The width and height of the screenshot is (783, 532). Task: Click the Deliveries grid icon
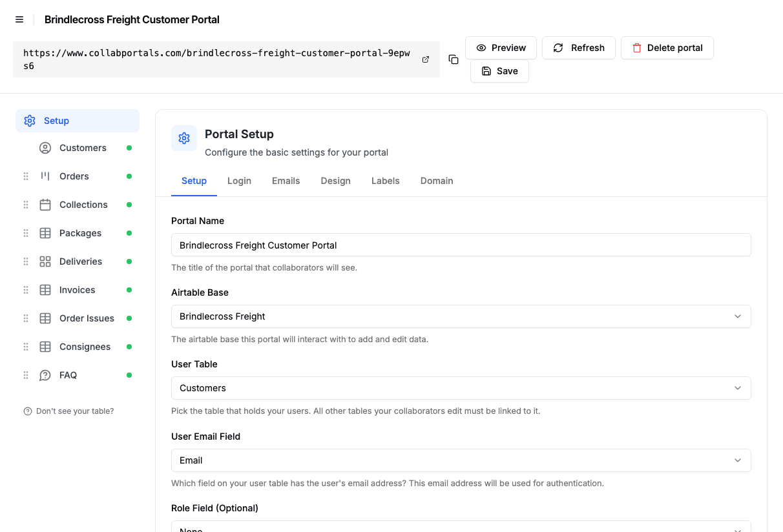[x=45, y=261]
